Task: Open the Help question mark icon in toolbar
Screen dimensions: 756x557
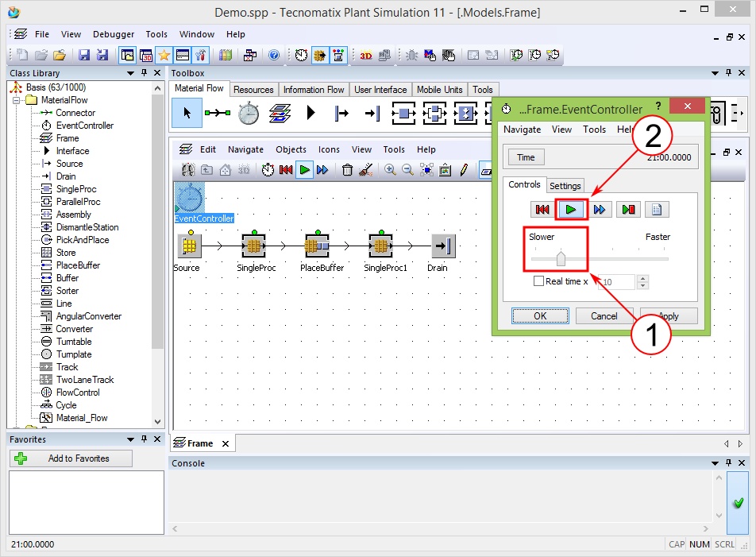Action: 274,55
